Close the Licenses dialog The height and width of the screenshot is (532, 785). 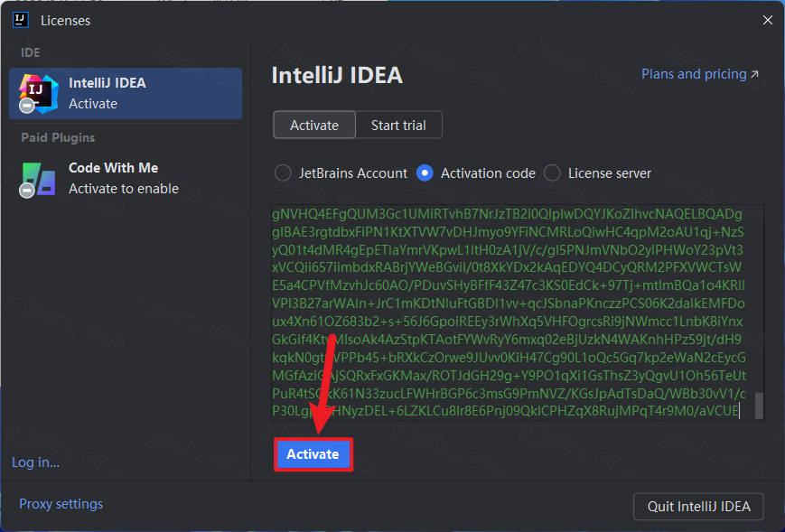coord(767,20)
